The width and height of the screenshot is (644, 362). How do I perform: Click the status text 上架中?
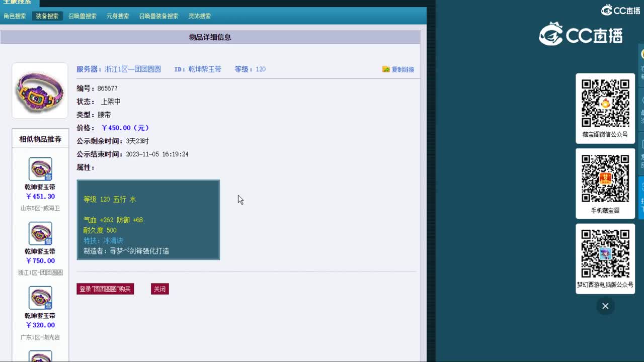tap(111, 102)
